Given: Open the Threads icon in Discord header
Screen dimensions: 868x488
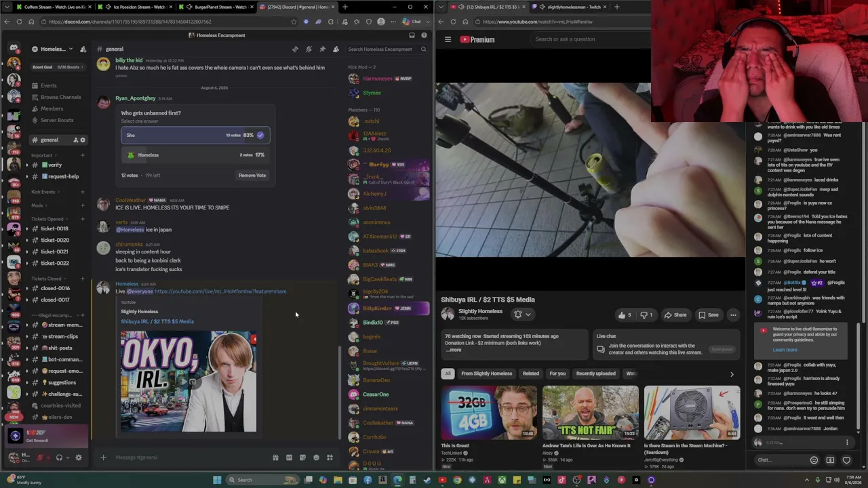Looking at the screenshot, I should click(x=295, y=49).
